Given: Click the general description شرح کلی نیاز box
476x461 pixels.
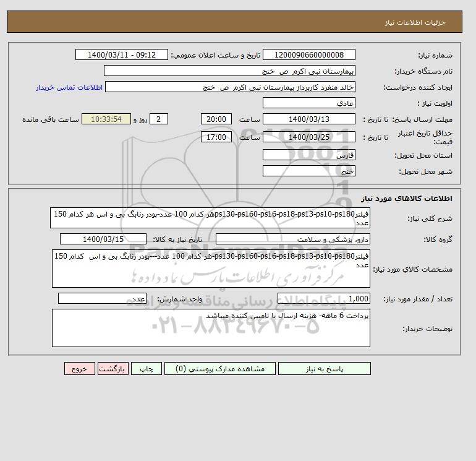Looking at the screenshot, I should click(x=210, y=218).
